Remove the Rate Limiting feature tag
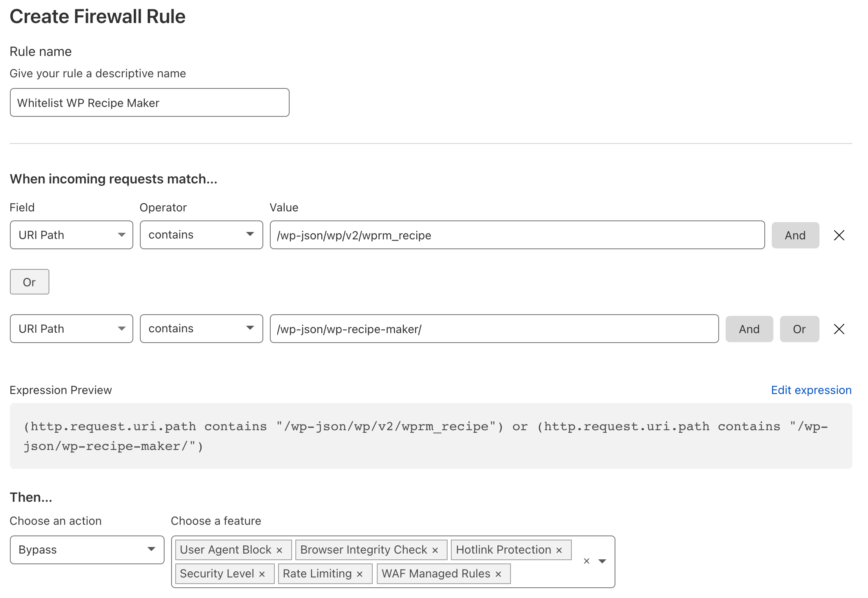868x598 pixels. (360, 574)
